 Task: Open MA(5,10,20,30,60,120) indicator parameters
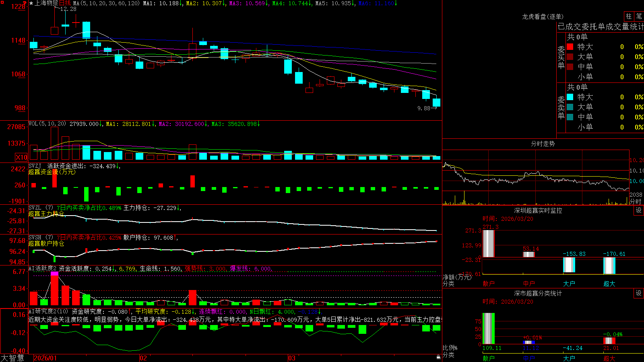click(106, 3)
